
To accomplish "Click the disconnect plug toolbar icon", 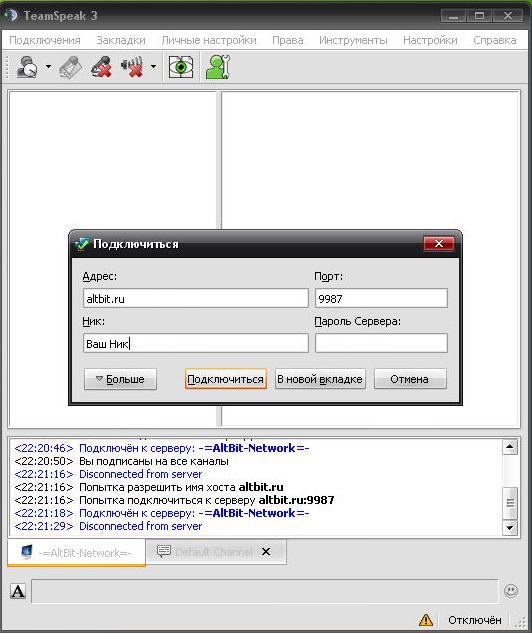I will (x=70, y=67).
